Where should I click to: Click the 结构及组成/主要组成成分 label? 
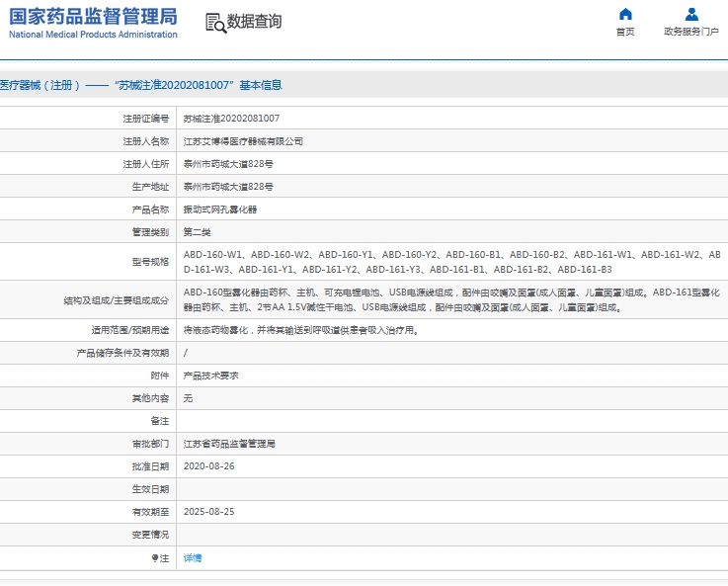pyautogui.click(x=117, y=300)
